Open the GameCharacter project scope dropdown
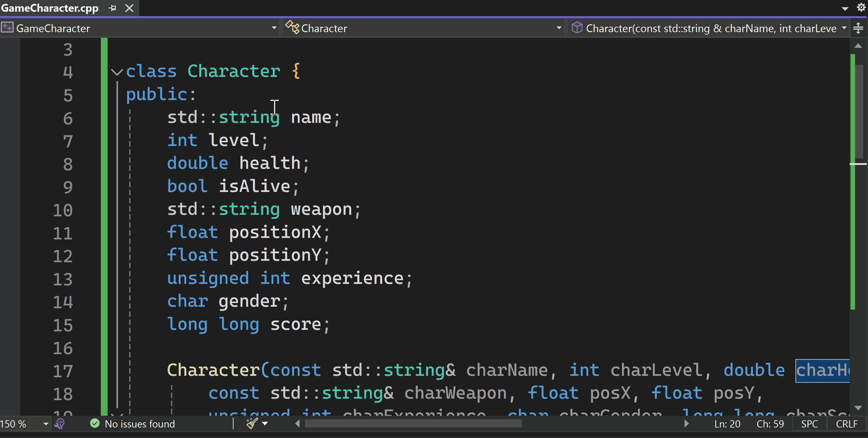Image resolution: width=868 pixels, height=438 pixels. click(x=274, y=28)
